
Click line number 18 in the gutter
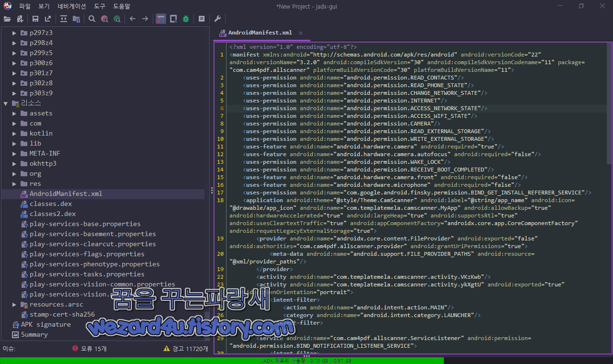click(x=220, y=200)
